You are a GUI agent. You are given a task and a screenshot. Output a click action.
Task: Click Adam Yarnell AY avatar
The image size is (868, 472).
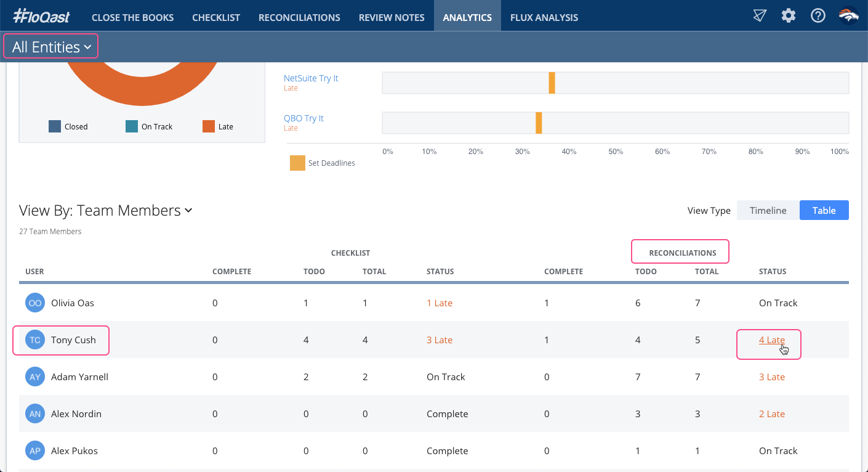(x=35, y=377)
